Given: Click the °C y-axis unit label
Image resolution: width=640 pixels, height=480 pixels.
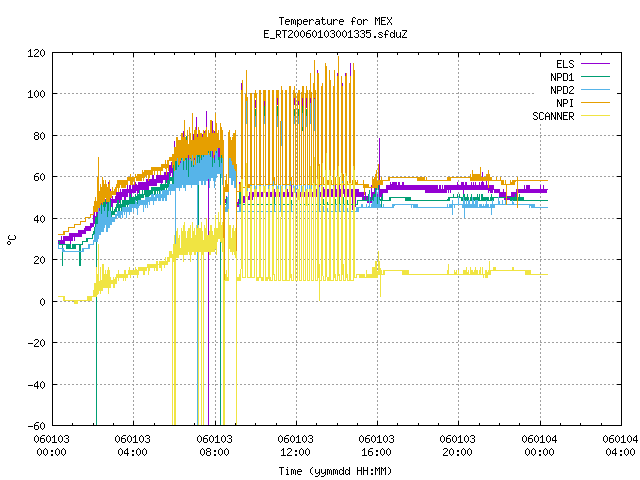Looking at the screenshot, I should [11, 240].
